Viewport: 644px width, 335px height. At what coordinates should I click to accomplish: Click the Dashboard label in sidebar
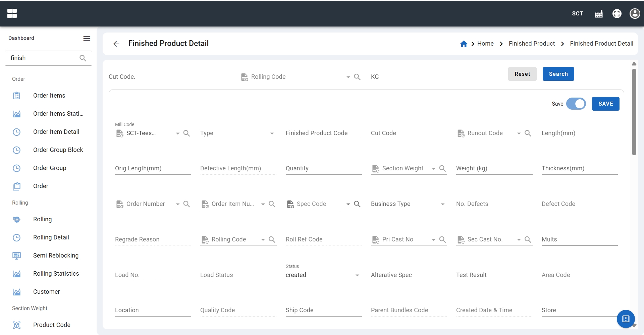pos(21,38)
